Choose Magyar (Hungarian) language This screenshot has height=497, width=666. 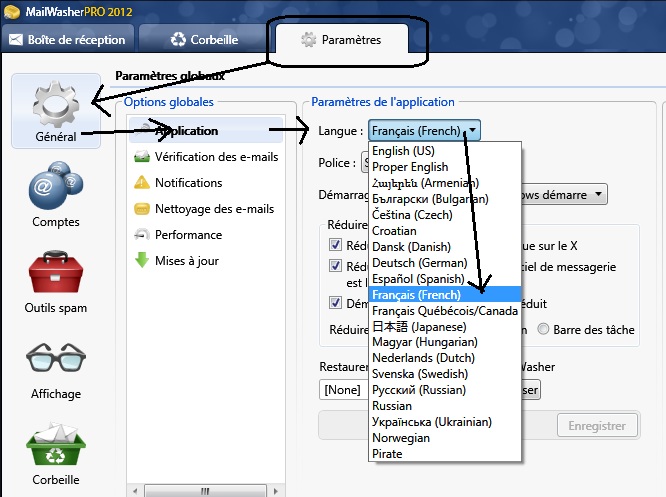coord(445,342)
